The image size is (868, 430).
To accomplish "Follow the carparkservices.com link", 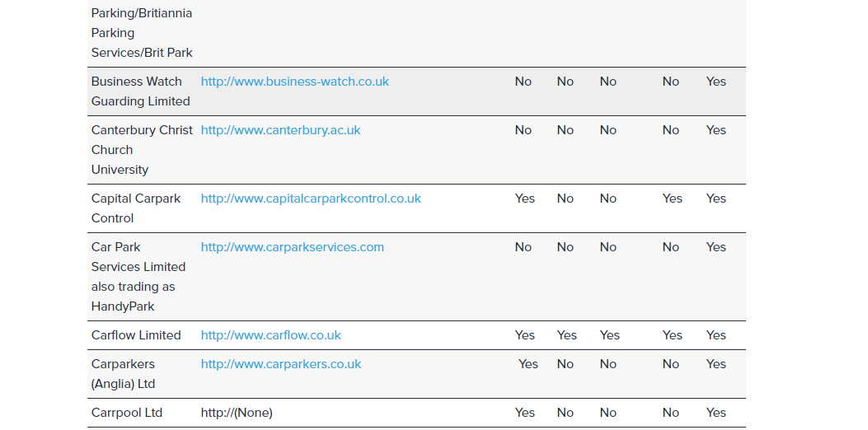I will tap(293, 247).
